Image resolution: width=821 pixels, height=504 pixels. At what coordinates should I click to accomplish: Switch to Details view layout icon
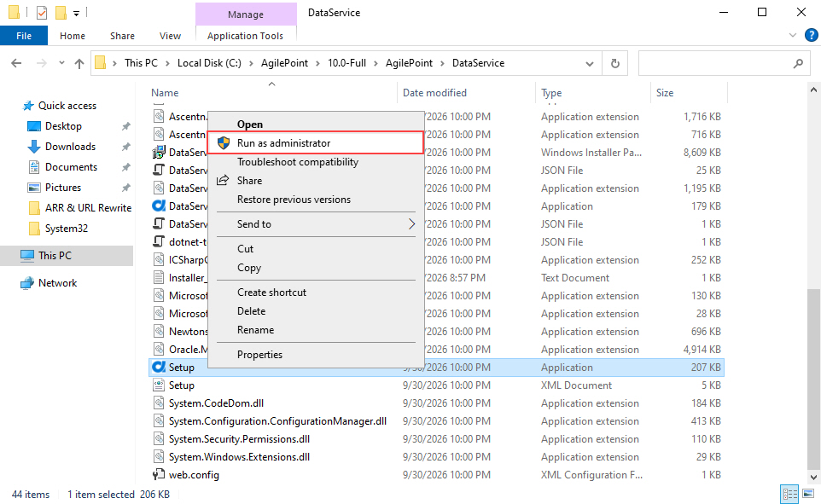(x=789, y=494)
